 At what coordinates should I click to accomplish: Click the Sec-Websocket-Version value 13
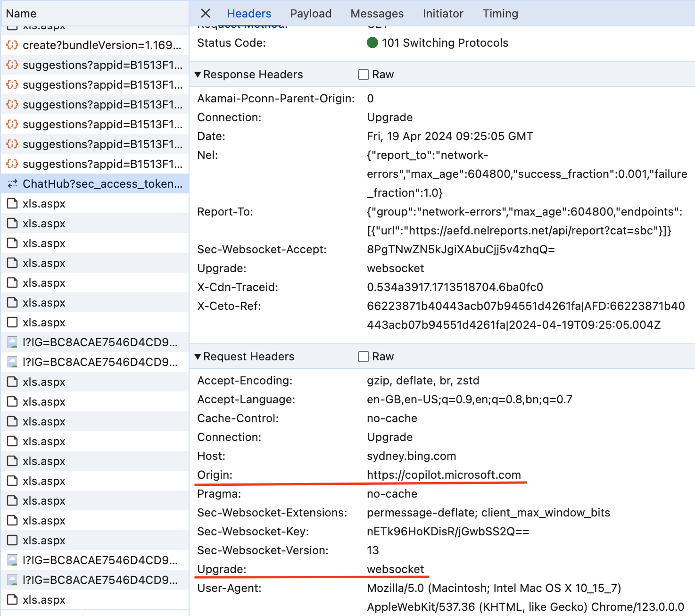click(x=373, y=550)
